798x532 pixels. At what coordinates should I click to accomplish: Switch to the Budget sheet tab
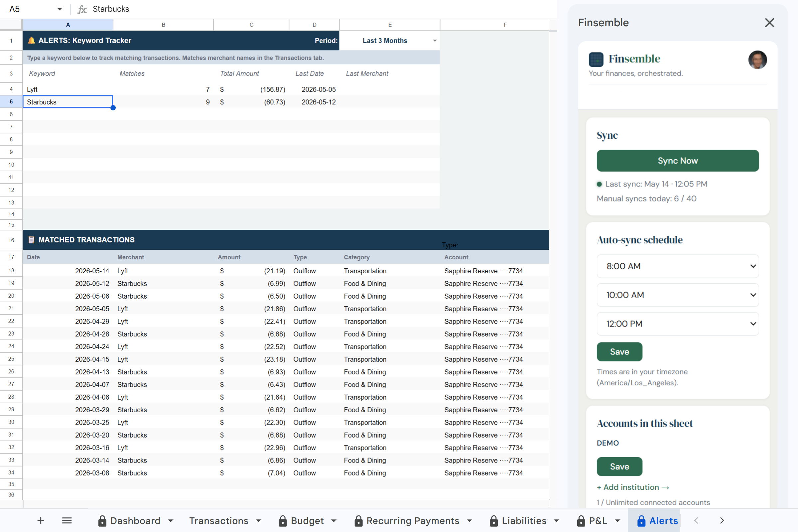coord(307,521)
